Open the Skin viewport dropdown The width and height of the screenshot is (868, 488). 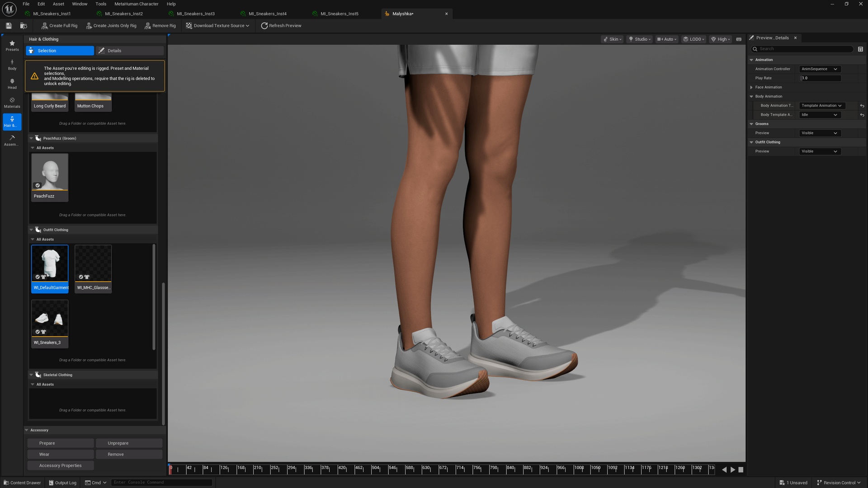(x=613, y=39)
